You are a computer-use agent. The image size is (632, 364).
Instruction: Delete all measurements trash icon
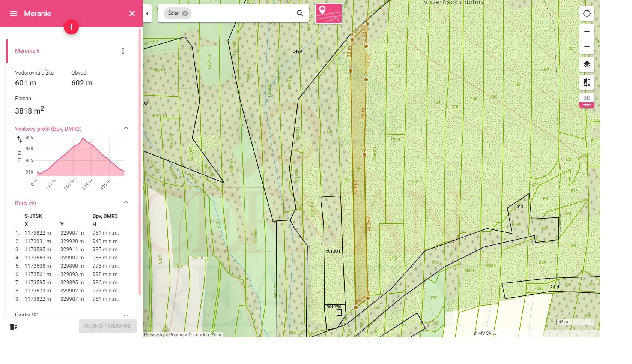(x=14, y=327)
